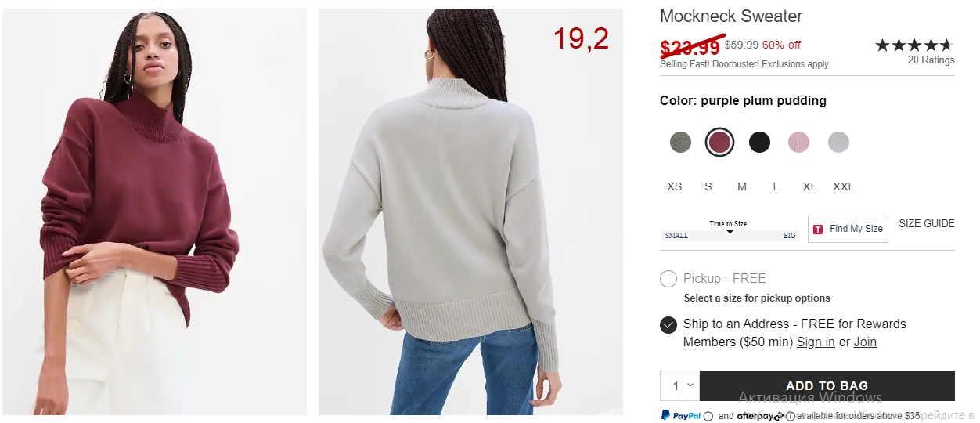Click the PayPal logo
The image size is (980, 423).
680,415
